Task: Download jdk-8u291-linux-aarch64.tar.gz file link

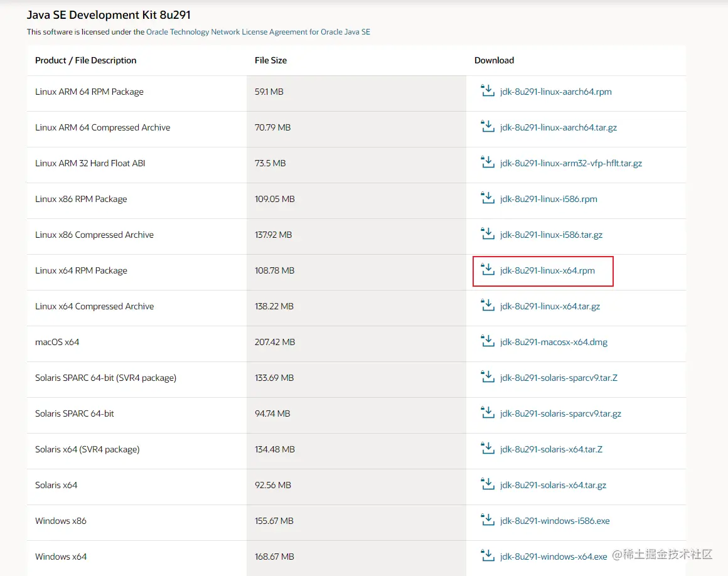Action: [x=559, y=127]
